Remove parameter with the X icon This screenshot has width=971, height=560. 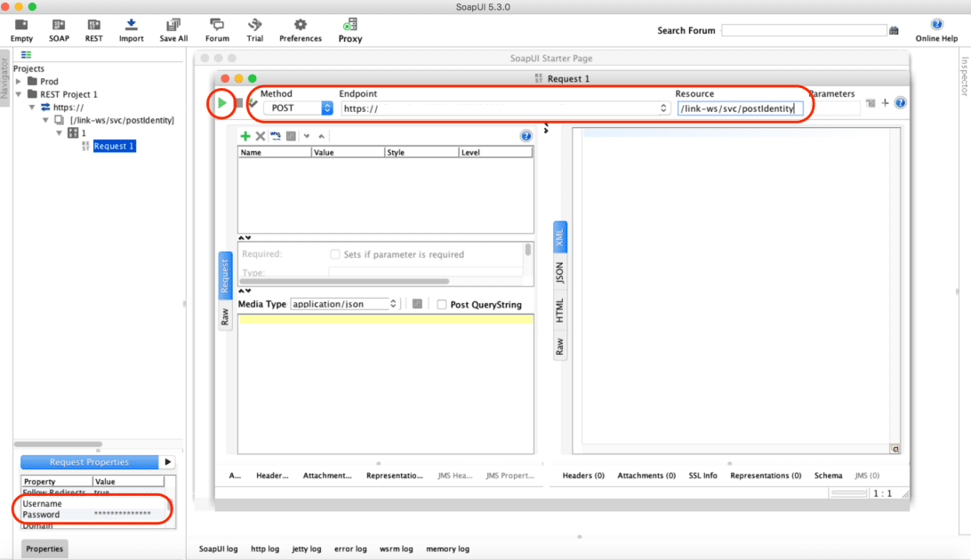[260, 136]
